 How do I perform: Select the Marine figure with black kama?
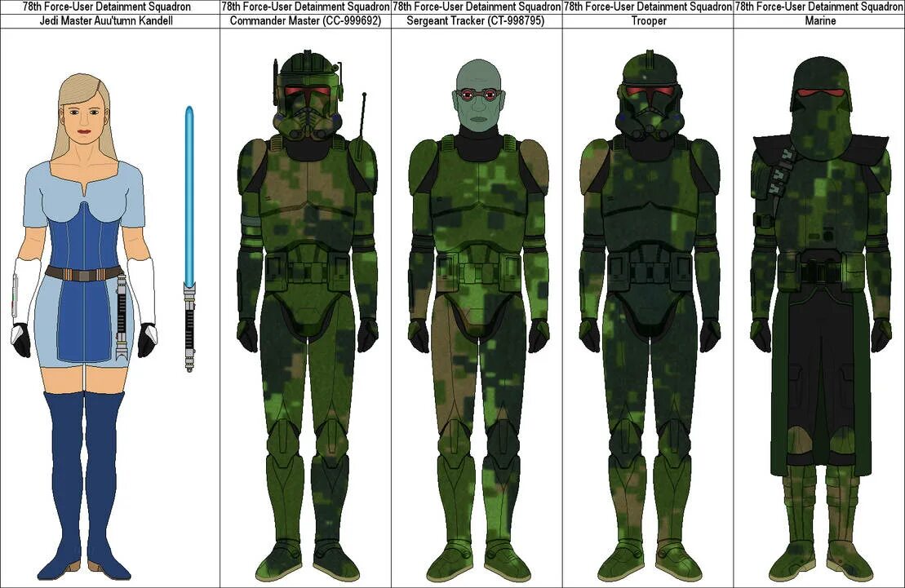click(820, 319)
